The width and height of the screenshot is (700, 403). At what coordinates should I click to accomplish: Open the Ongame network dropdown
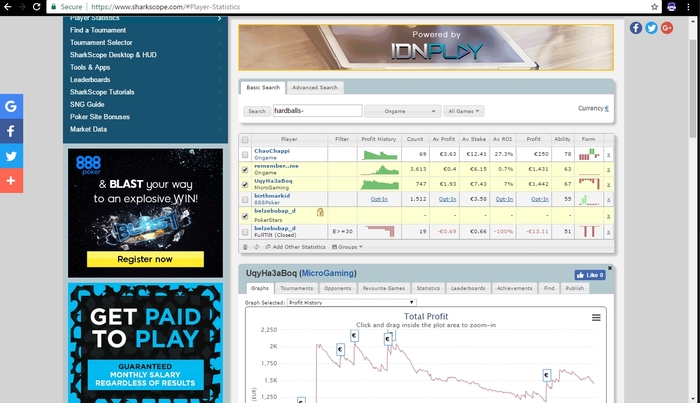(x=403, y=111)
